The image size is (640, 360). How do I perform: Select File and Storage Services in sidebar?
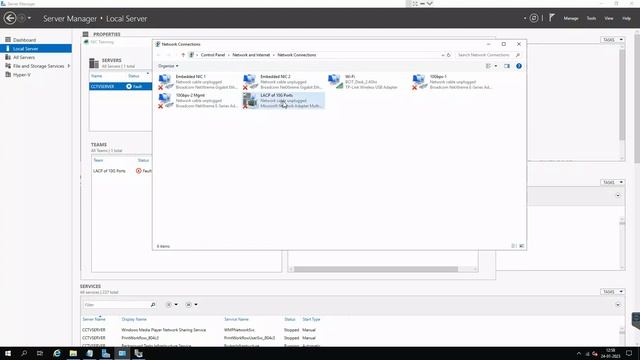click(38, 66)
